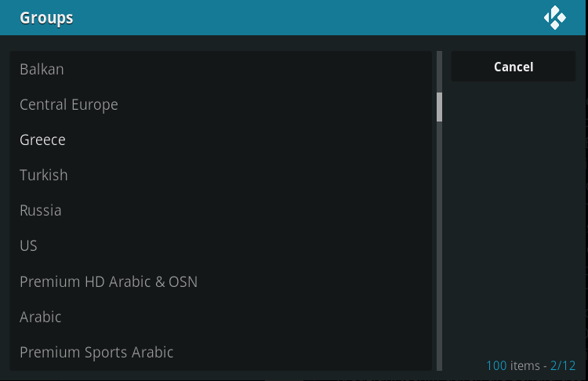
Task: Click the 2/12 page indicator
Action: (562, 365)
